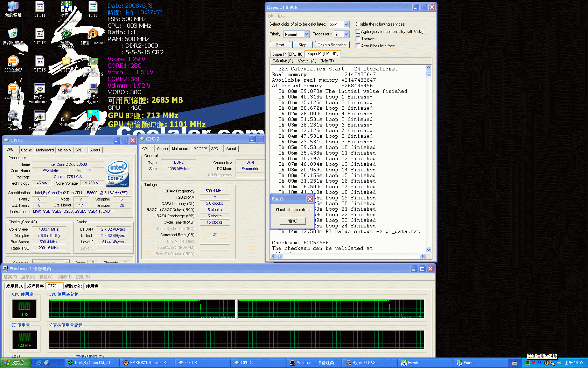Launch the Crysis SP Demo icon
This screenshot has width=588, height=368.
coord(13,121)
